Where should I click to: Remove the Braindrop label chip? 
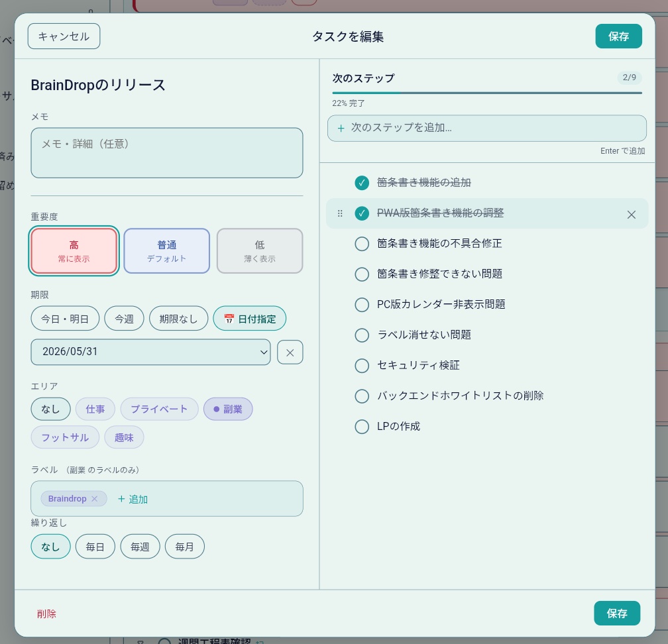tap(95, 499)
